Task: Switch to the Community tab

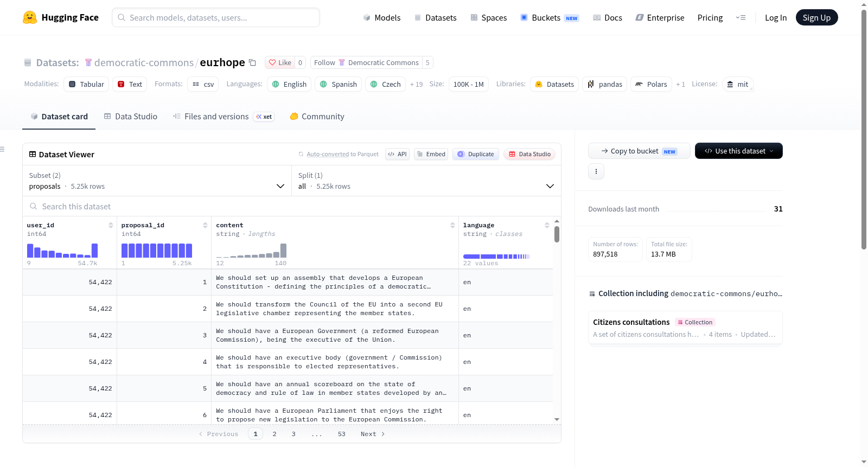Action: coord(317,117)
